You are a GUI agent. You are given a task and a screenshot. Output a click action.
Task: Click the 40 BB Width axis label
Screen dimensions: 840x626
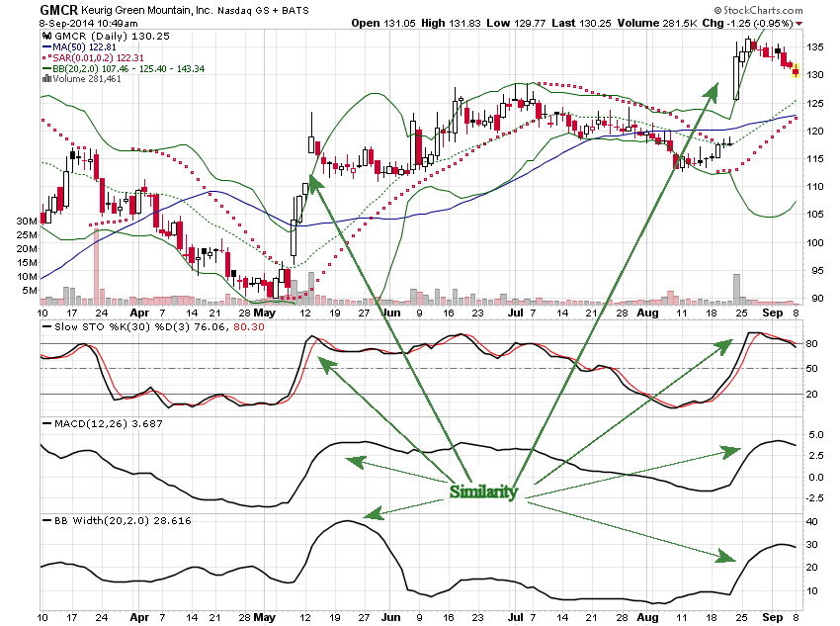click(811, 521)
